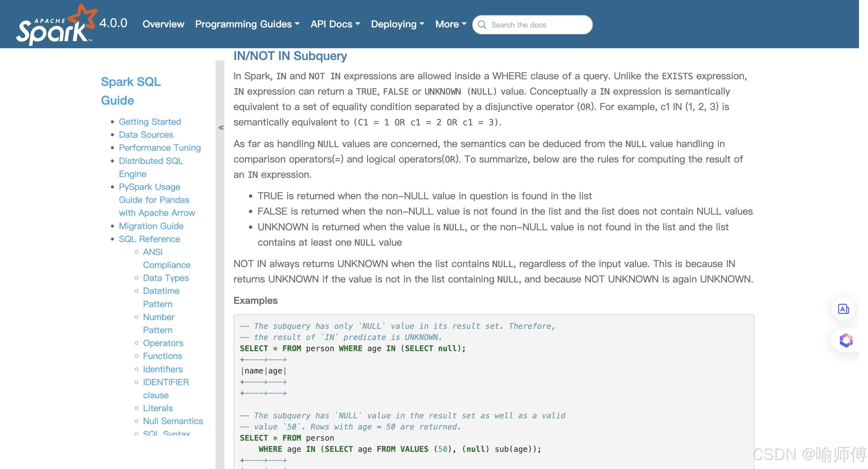Expand the Programming Guides menu

[247, 24]
